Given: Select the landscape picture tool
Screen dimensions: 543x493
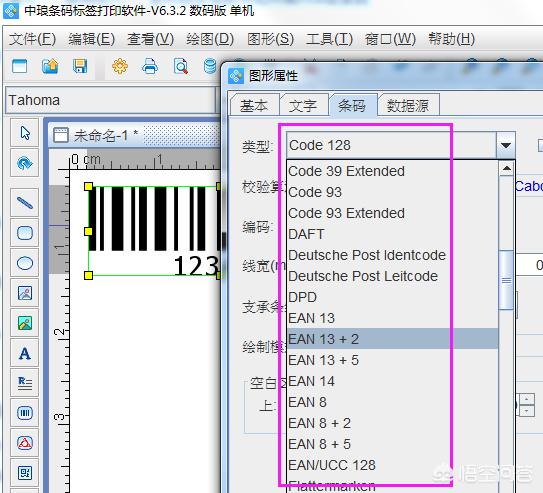Looking at the screenshot, I should coord(25,323).
